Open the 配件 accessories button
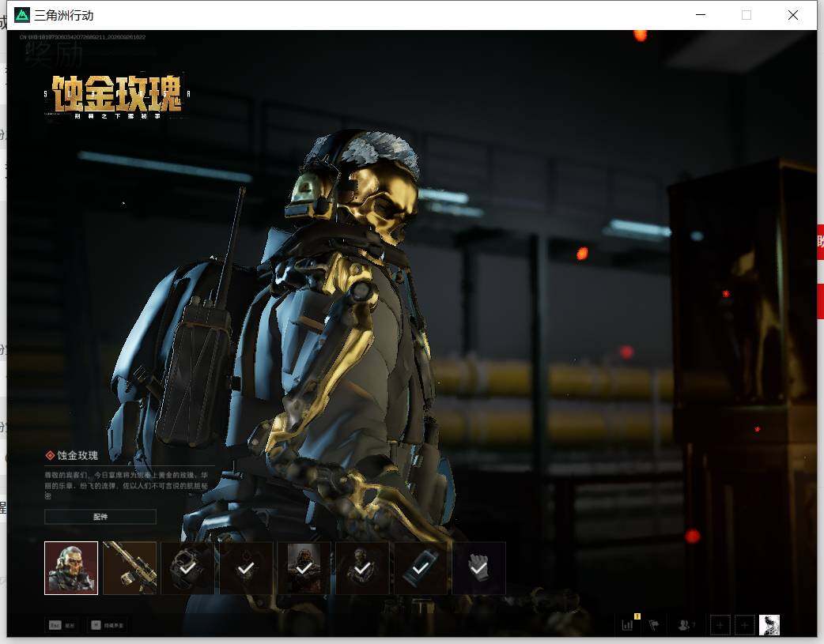The width and height of the screenshot is (824, 644). coord(100,516)
